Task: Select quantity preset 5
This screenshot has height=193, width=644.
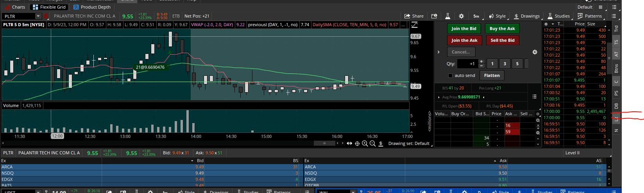Action: pos(517,64)
